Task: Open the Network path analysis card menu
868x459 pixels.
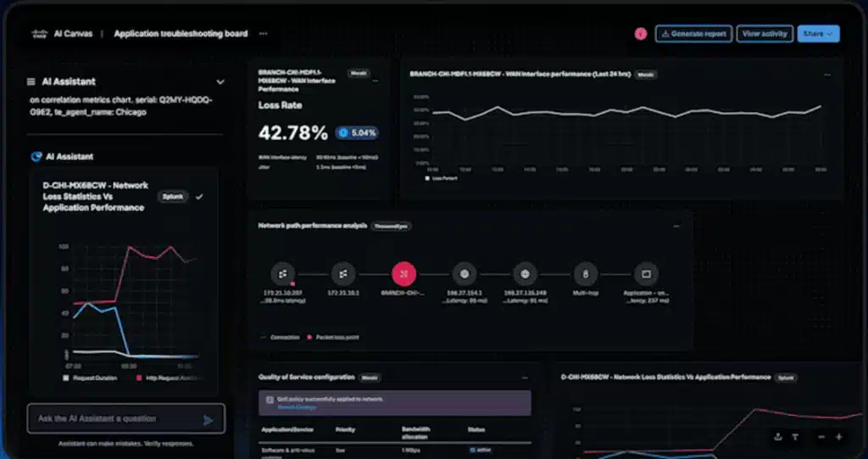Action: (676, 227)
